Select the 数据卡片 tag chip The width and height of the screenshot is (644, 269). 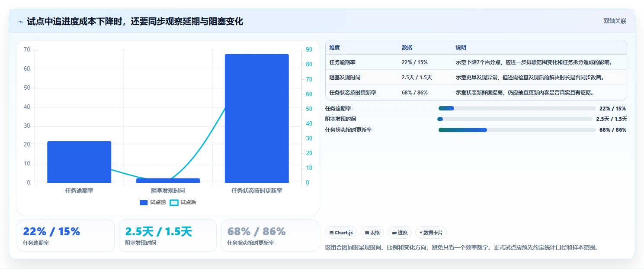point(431,233)
